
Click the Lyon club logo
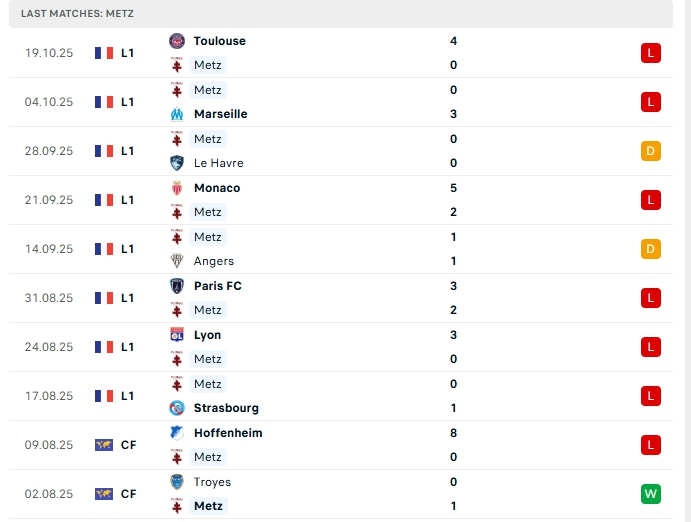(177, 335)
